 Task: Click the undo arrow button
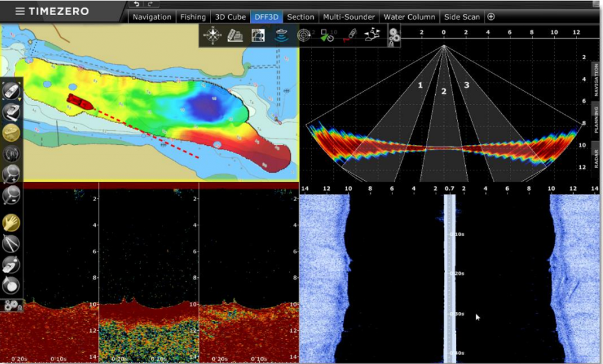pyautogui.click(x=137, y=4)
